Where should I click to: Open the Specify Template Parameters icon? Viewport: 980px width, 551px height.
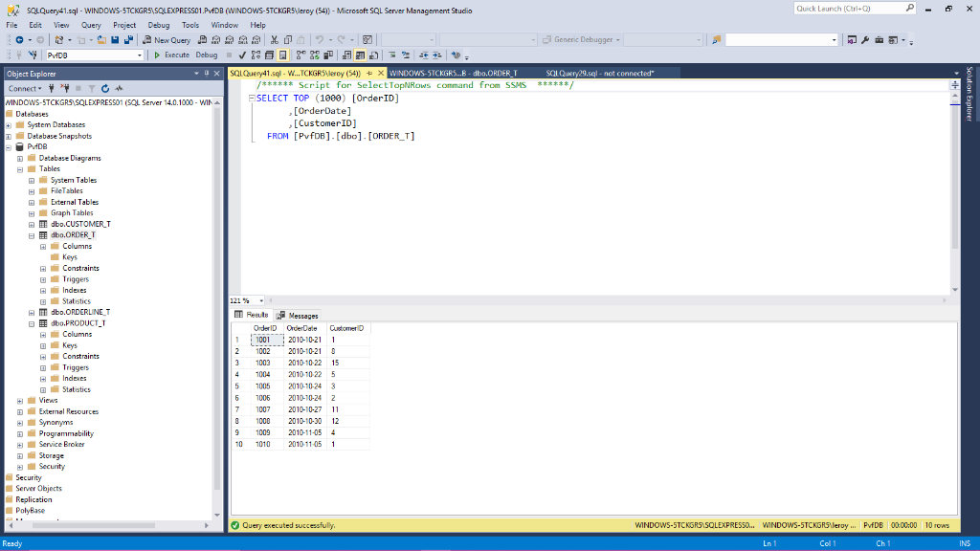click(455, 55)
